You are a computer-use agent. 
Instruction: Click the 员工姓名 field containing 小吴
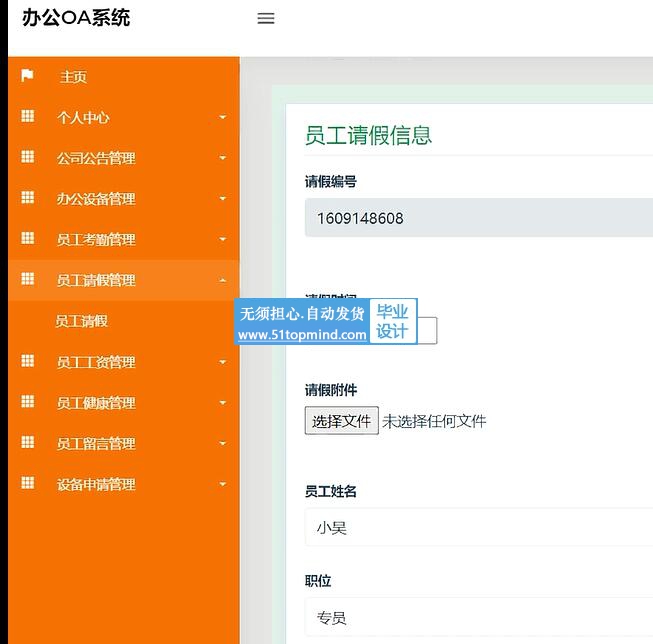478,528
